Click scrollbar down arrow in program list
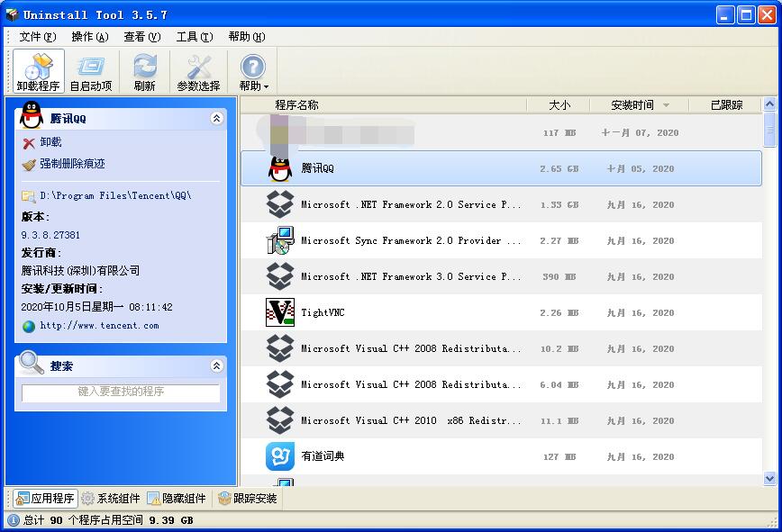This screenshot has width=782, height=532. pos(770,479)
